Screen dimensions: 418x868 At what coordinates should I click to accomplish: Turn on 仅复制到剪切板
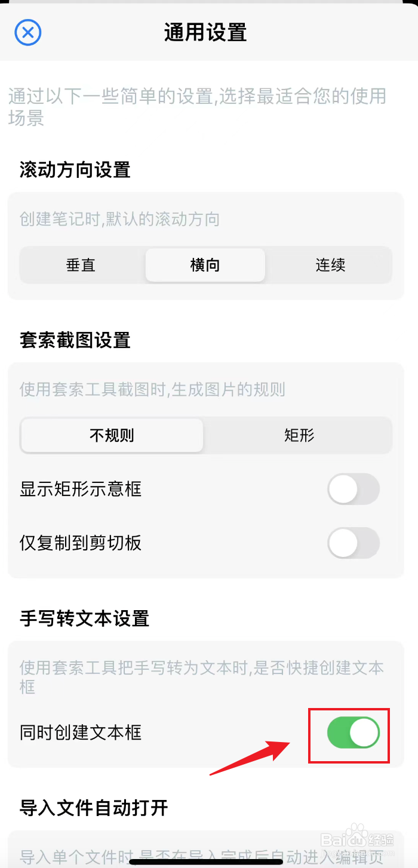coord(354,543)
